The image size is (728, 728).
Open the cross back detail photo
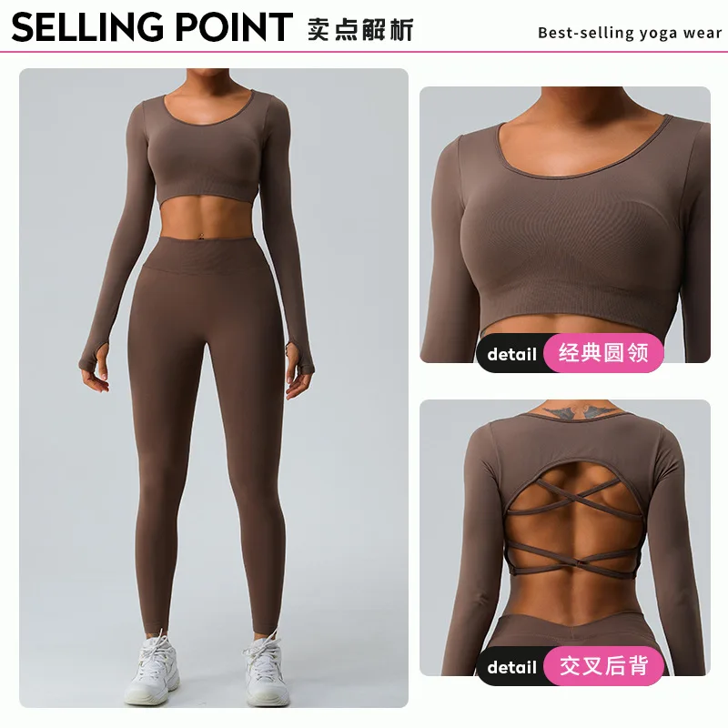(565, 537)
